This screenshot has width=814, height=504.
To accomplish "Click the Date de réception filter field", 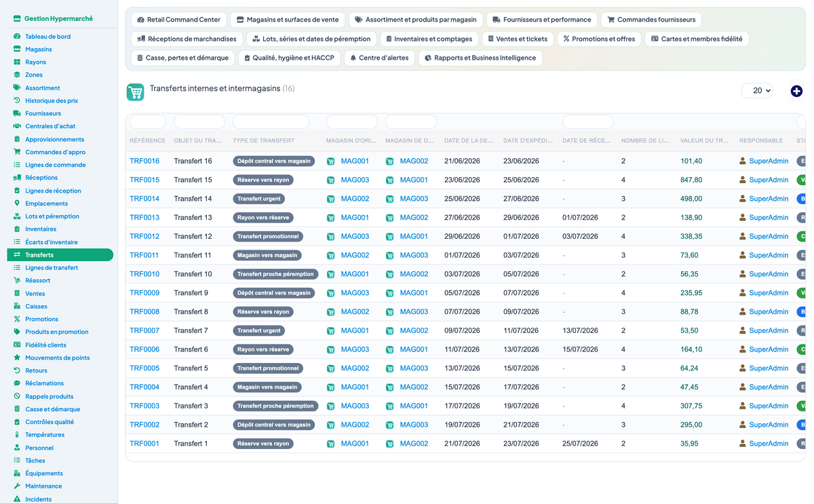I will point(588,122).
